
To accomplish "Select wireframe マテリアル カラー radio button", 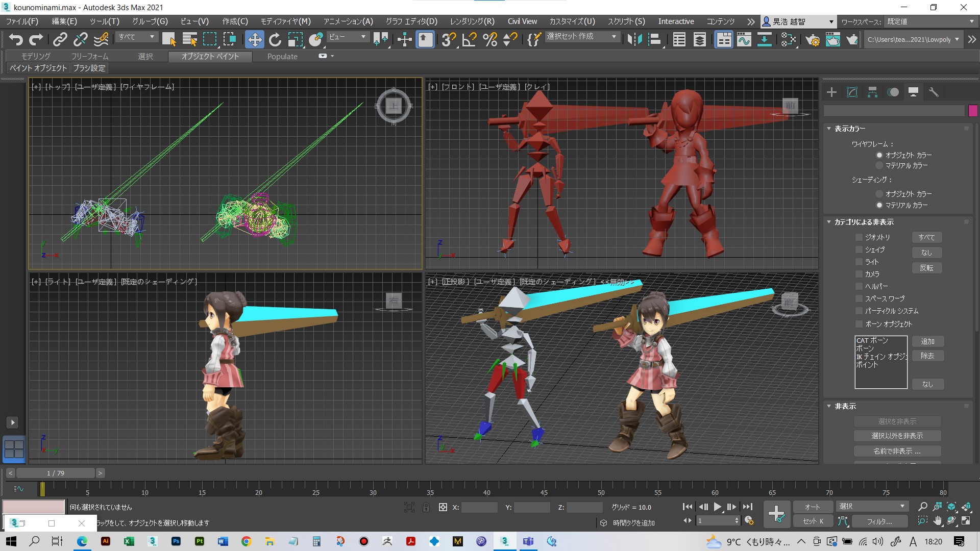I will click(x=879, y=165).
